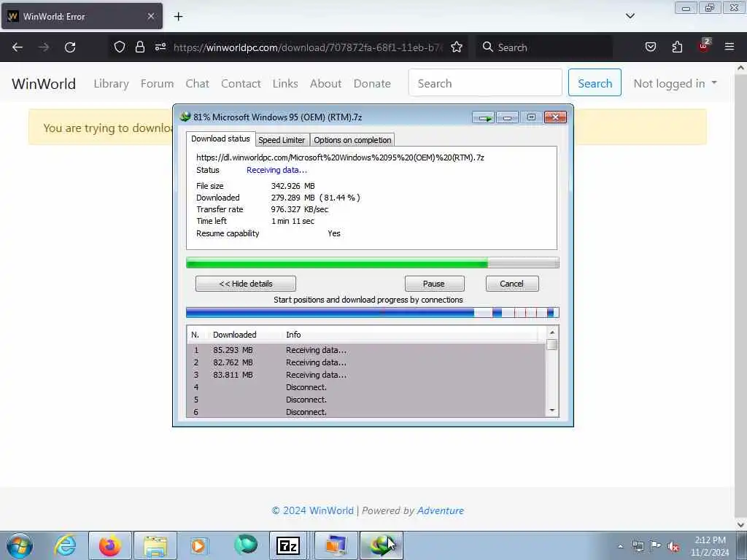The image size is (747, 560).
Task: Open the Donate page link
Action: point(372,83)
